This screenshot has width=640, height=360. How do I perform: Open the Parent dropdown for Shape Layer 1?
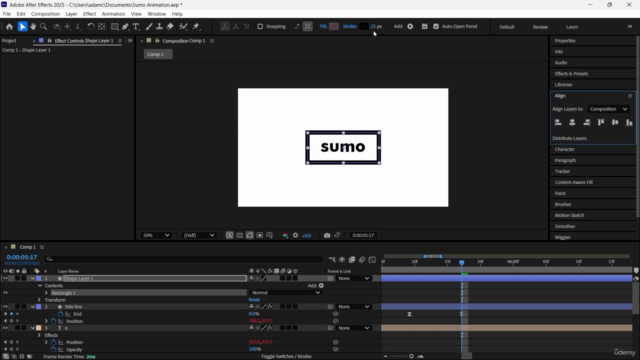353,278
